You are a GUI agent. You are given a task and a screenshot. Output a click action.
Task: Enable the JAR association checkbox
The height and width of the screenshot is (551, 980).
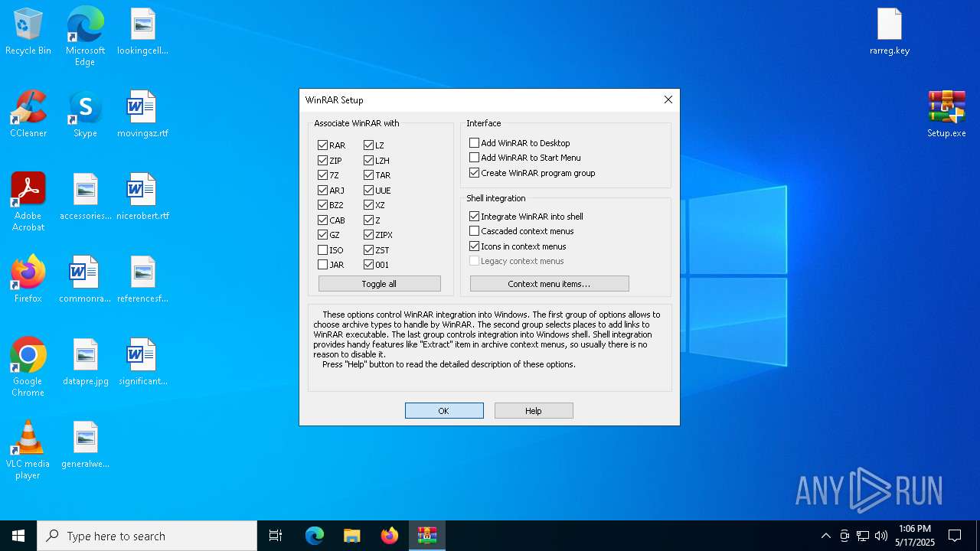click(x=322, y=265)
